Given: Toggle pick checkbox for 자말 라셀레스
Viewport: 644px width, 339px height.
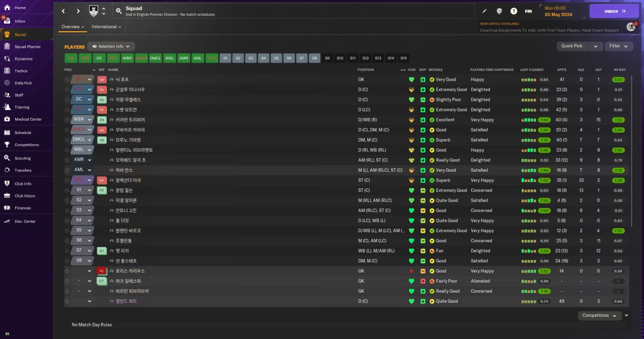Looking at the screenshot, I should click(x=67, y=100).
